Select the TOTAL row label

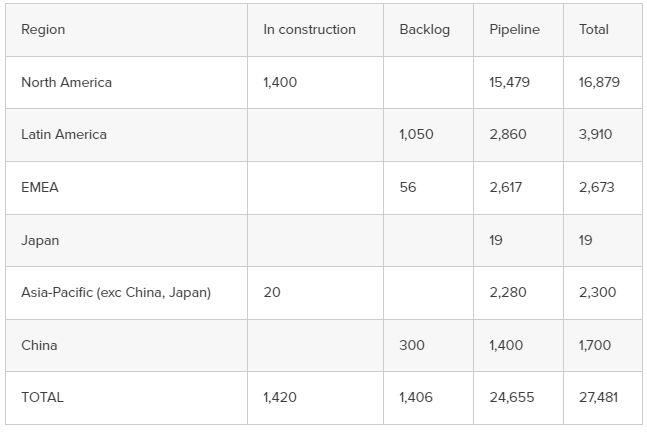(42, 397)
